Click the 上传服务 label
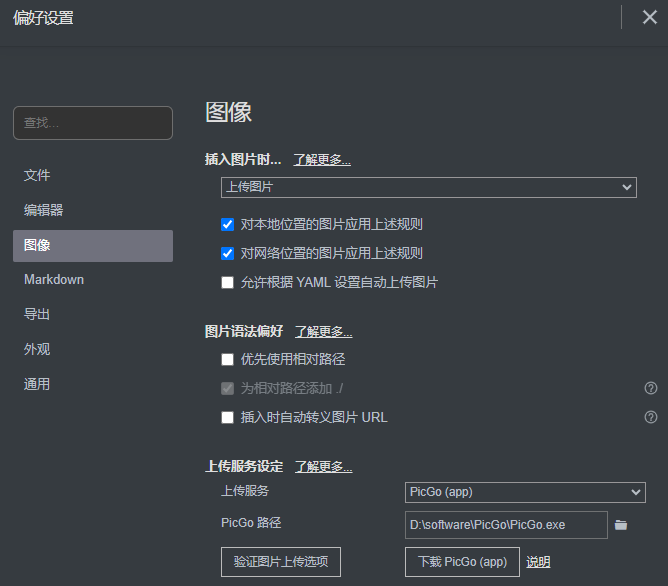This screenshot has width=668, height=586. 245,491
